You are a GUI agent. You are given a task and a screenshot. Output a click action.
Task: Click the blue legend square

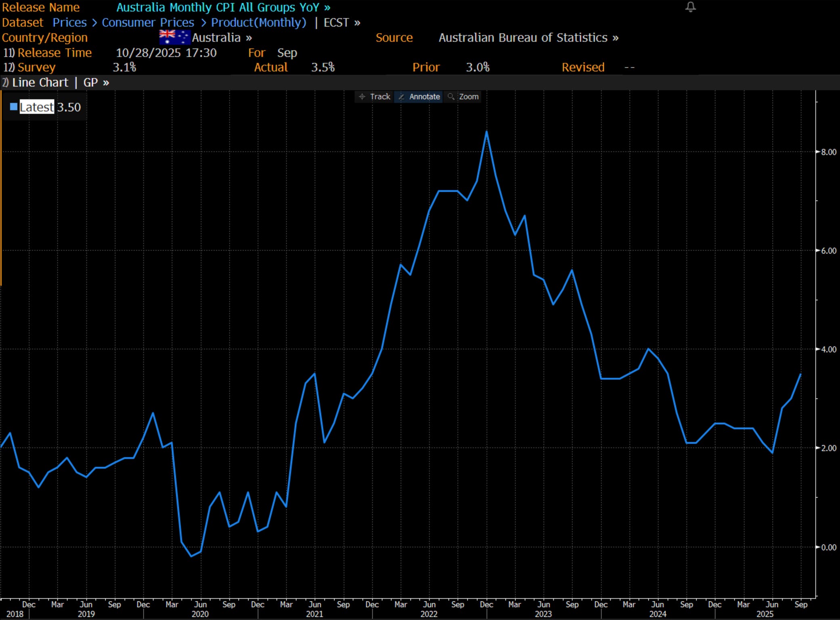[x=14, y=107]
